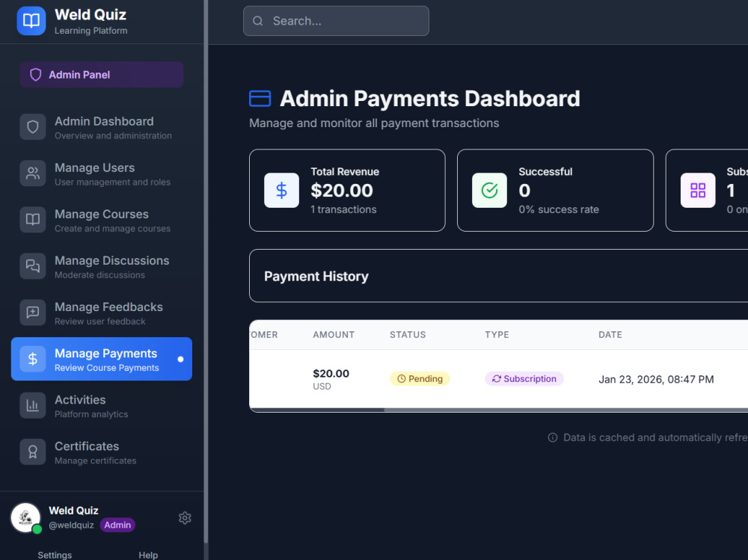
Task: Click the Subscription type badge
Action: click(524, 379)
